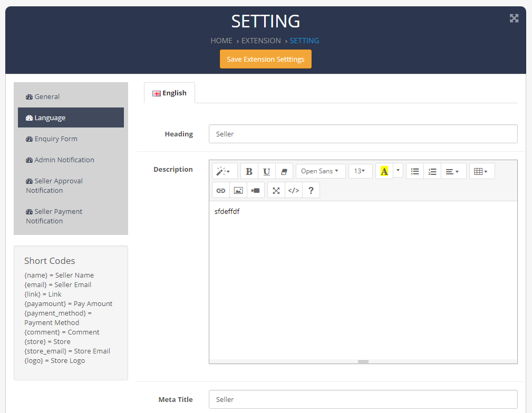Viewport: 532px width, 413px height.
Task: Click the 'Short Codes' panel heading
Action: [x=50, y=261]
